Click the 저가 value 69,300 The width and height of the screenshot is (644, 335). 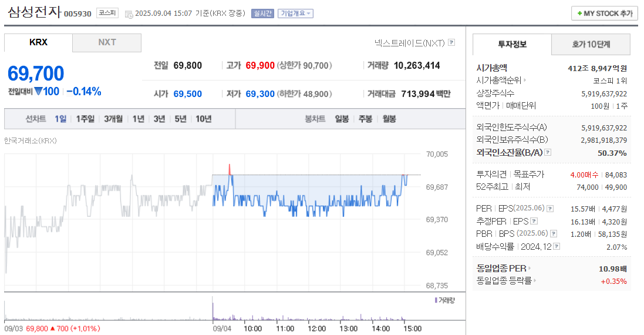coord(260,94)
